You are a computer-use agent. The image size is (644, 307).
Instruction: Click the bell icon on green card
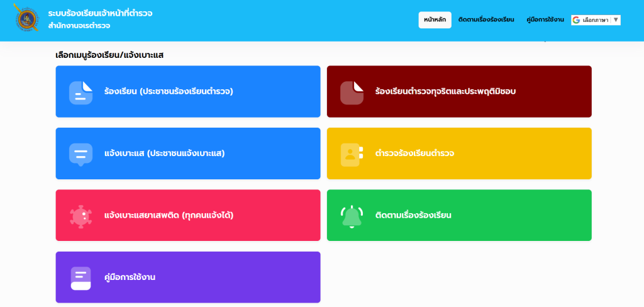click(352, 216)
